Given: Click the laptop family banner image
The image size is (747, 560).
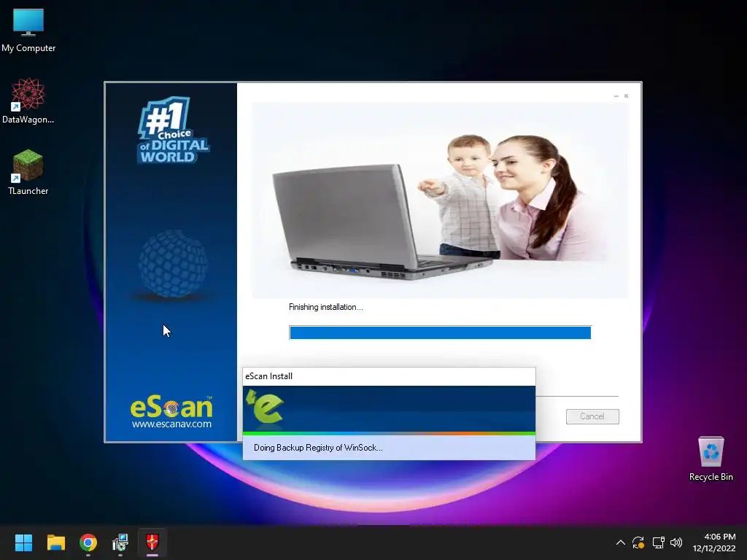Looking at the screenshot, I should 440,200.
